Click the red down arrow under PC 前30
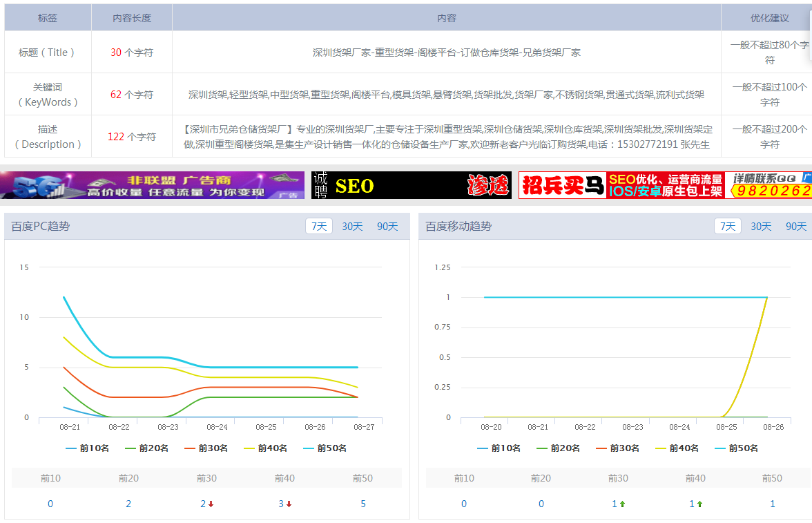Screen dimensions: 812x523 coord(211,504)
